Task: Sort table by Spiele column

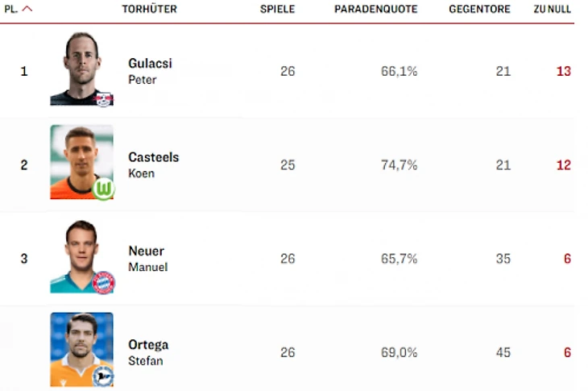Action: coord(277,10)
